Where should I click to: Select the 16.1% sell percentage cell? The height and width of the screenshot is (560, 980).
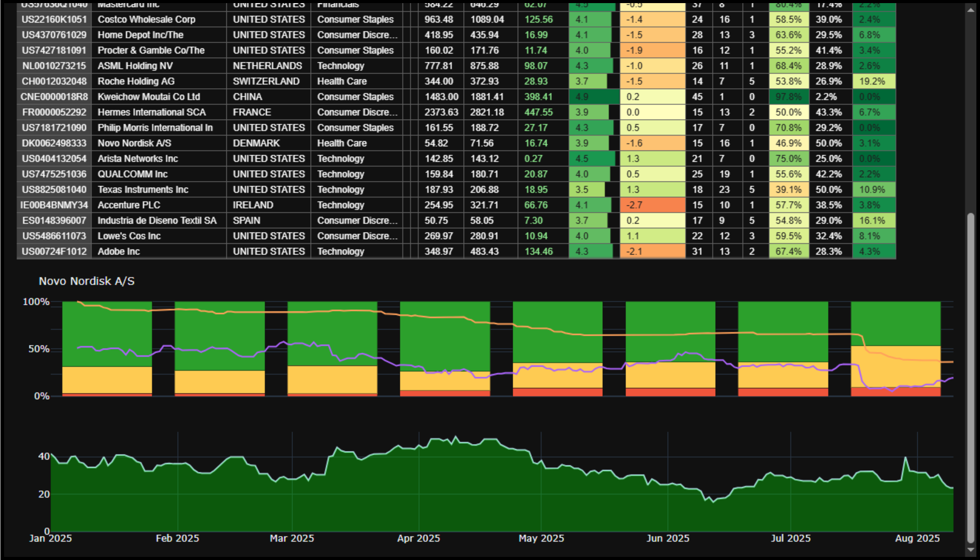click(874, 221)
